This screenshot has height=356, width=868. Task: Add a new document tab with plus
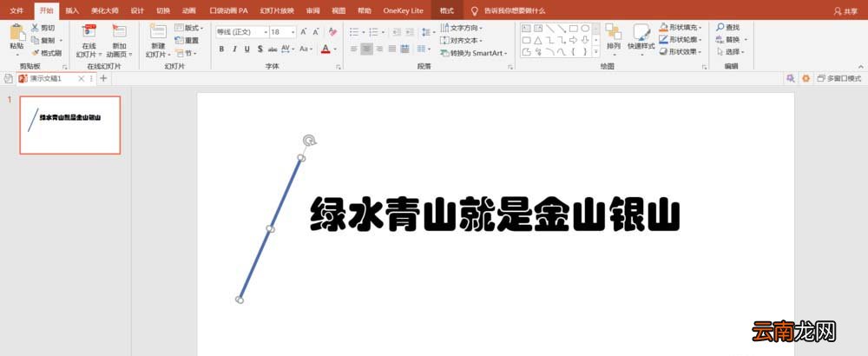(103, 79)
